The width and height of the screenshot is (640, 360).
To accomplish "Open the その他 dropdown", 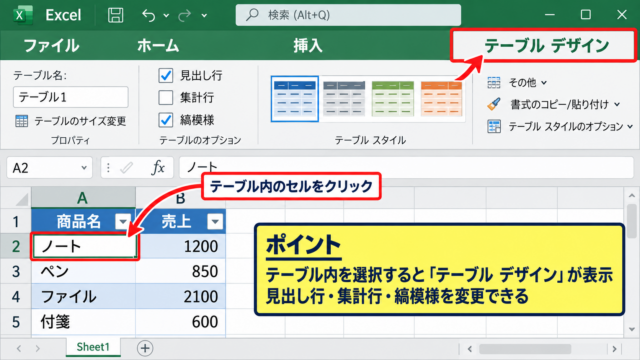I will click(527, 82).
